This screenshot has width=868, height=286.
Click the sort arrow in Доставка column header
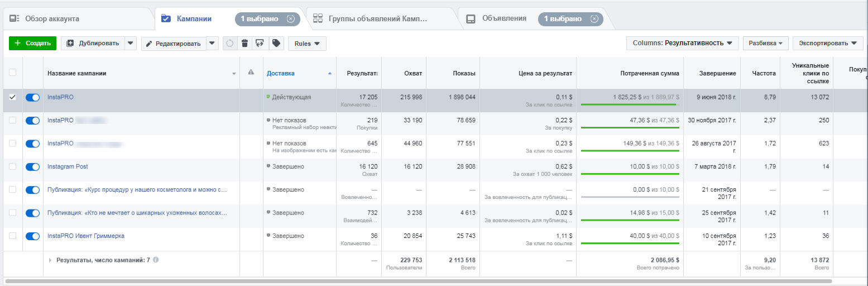tap(329, 73)
